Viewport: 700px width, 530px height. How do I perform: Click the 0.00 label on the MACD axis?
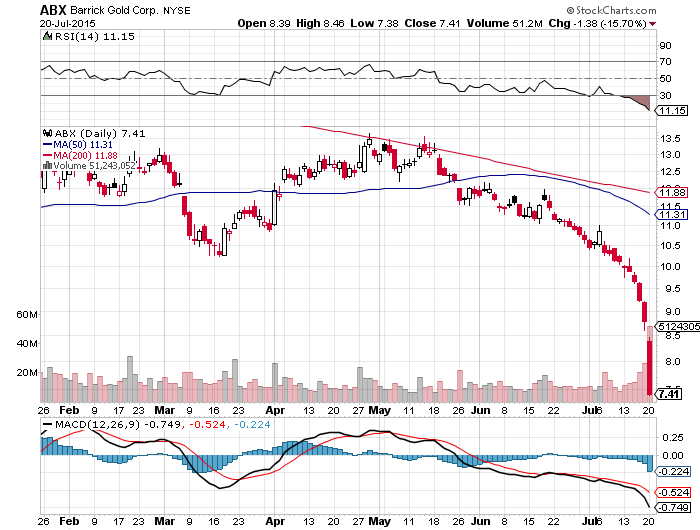point(673,455)
